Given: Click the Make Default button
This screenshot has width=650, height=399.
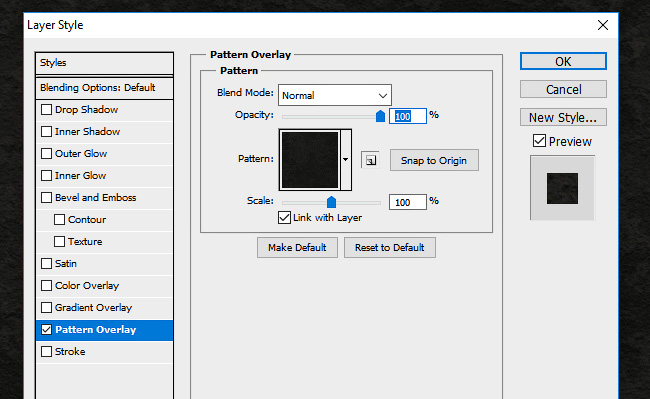Looking at the screenshot, I should (x=297, y=247).
